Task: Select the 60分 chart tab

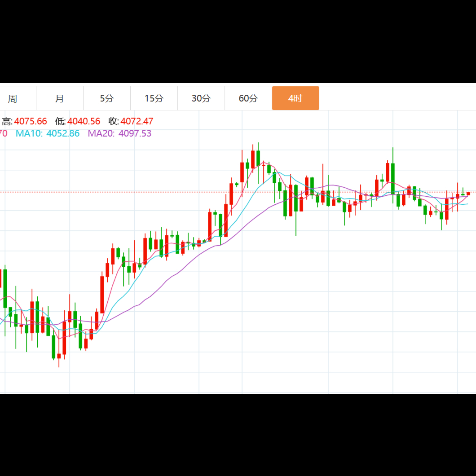Action: [248, 98]
